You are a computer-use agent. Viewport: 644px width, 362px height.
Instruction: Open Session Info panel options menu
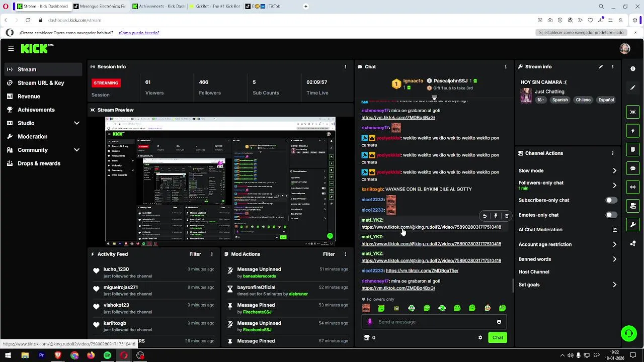click(x=345, y=67)
